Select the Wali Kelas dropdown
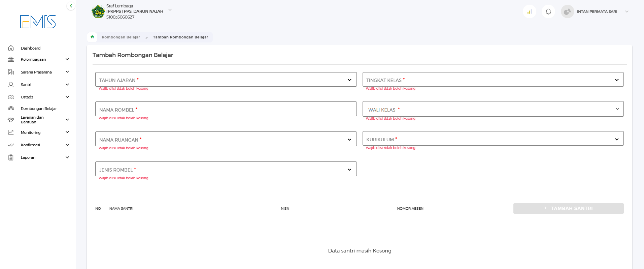Screen dimensions: 644x269 (x=493, y=109)
